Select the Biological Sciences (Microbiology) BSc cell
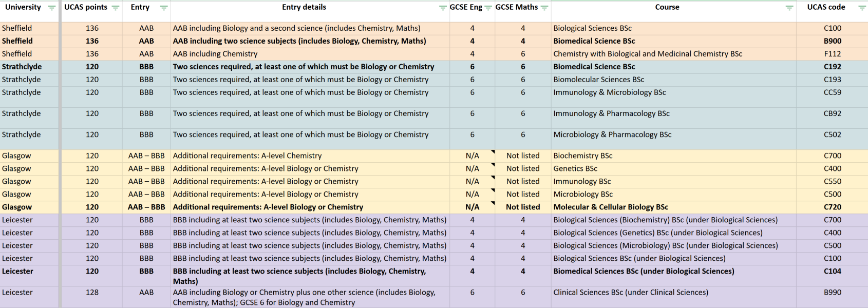Viewport: 868px width, 308px height. pyautogui.click(x=673, y=245)
